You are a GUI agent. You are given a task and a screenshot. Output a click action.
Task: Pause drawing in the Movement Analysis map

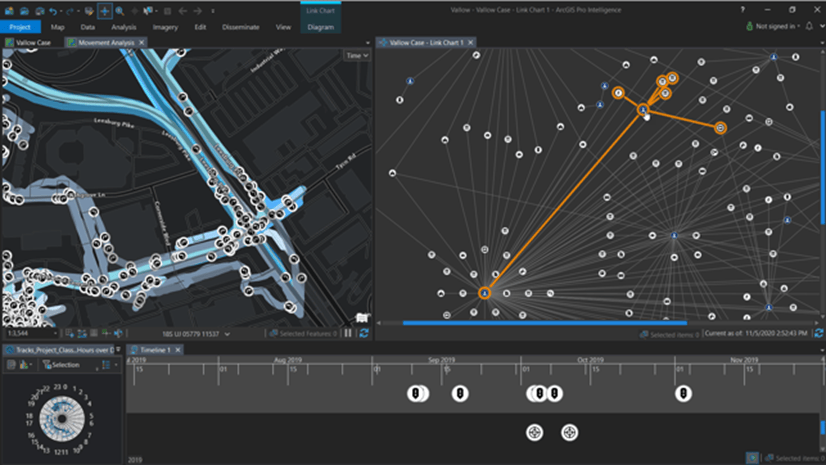348,333
